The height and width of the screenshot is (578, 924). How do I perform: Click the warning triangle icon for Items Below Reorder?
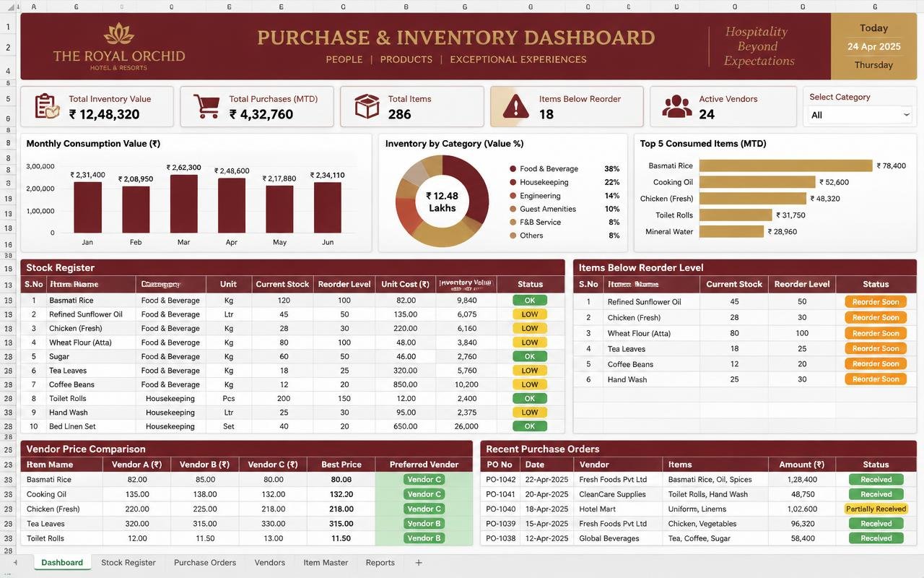point(515,107)
